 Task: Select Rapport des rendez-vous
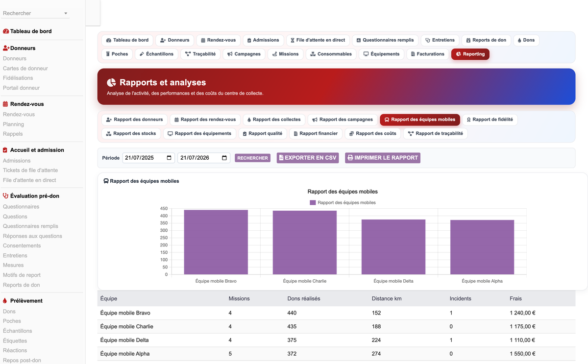tap(205, 119)
